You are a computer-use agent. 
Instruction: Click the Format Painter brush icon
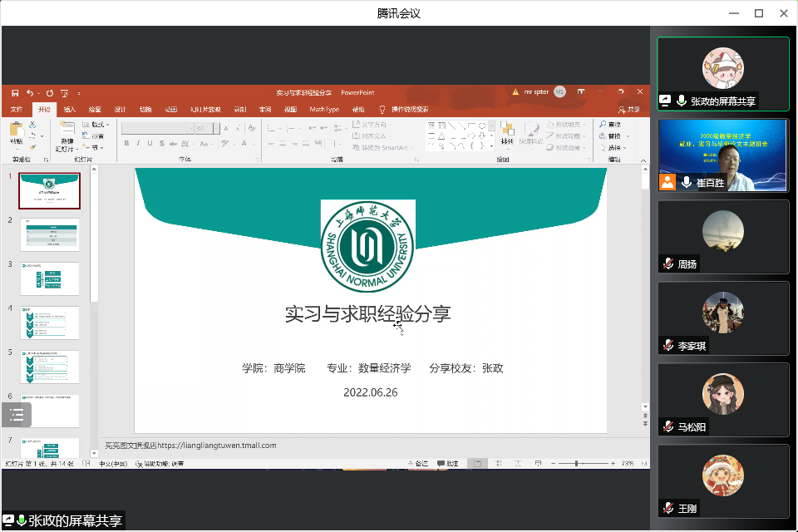32,148
